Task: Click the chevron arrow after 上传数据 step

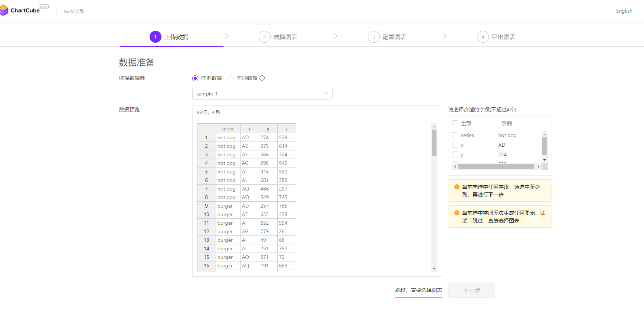Action: [x=226, y=36]
